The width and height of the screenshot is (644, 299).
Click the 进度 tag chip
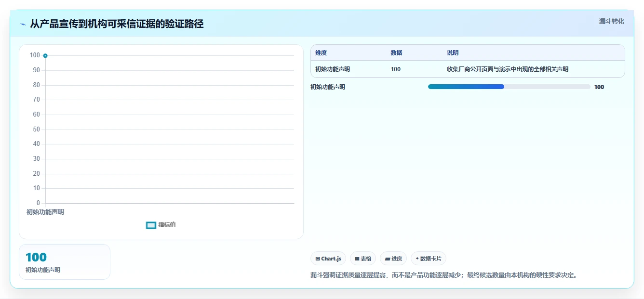coord(393,259)
